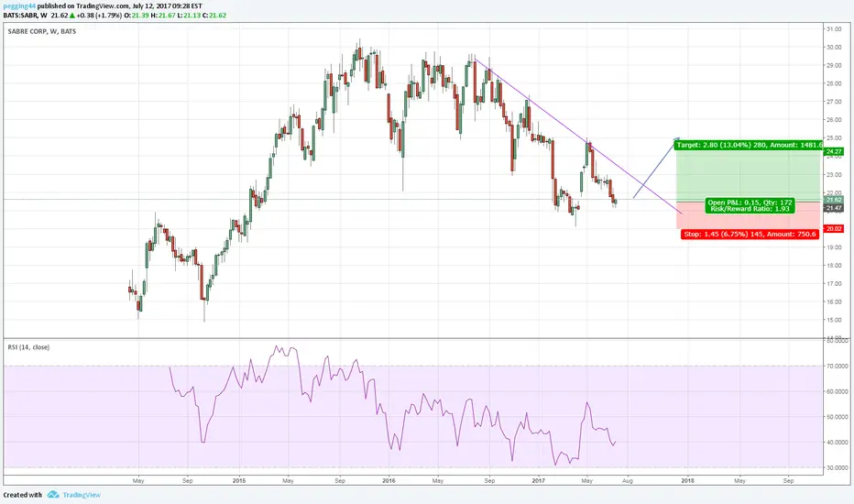Viewport: 854px width, 504px height.
Task: Click the green Target 2.80 label
Action: (749, 145)
